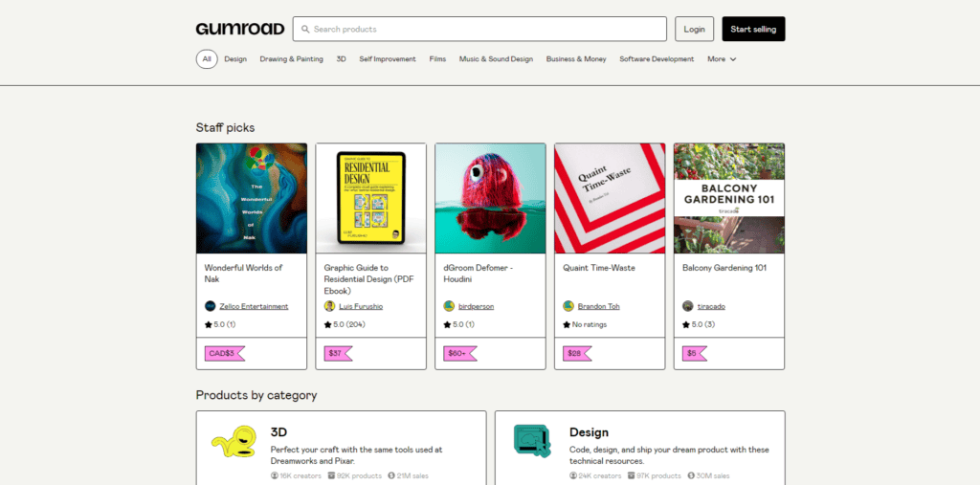
Task: Click the $5 price tag
Action: tap(695, 354)
